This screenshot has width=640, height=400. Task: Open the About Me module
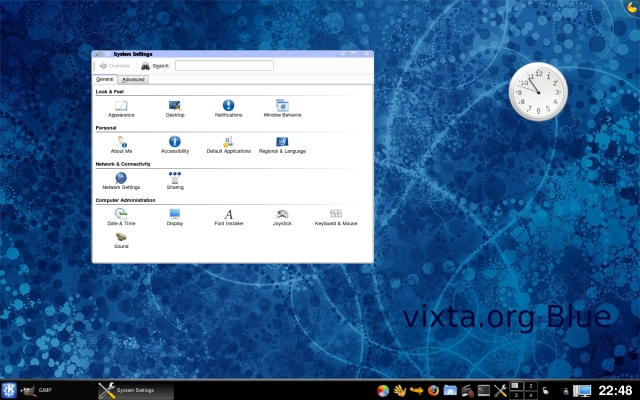coord(121,145)
